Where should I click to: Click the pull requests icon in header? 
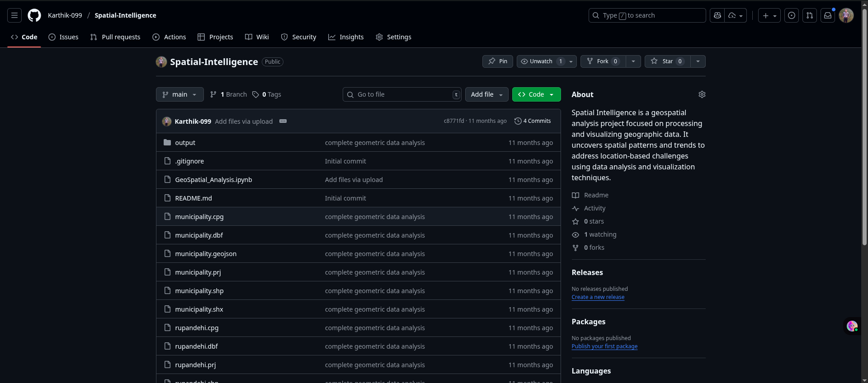click(x=810, y=15)
